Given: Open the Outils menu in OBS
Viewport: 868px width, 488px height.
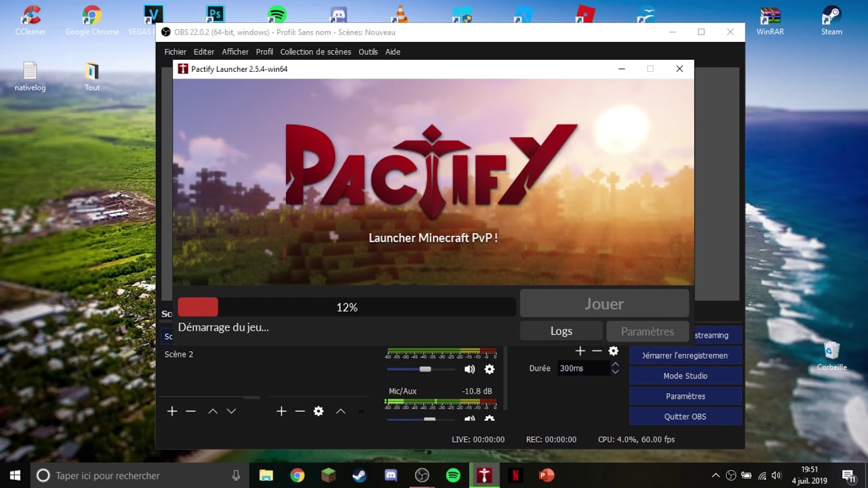Looking at the screenshot, I should point(368,52).
